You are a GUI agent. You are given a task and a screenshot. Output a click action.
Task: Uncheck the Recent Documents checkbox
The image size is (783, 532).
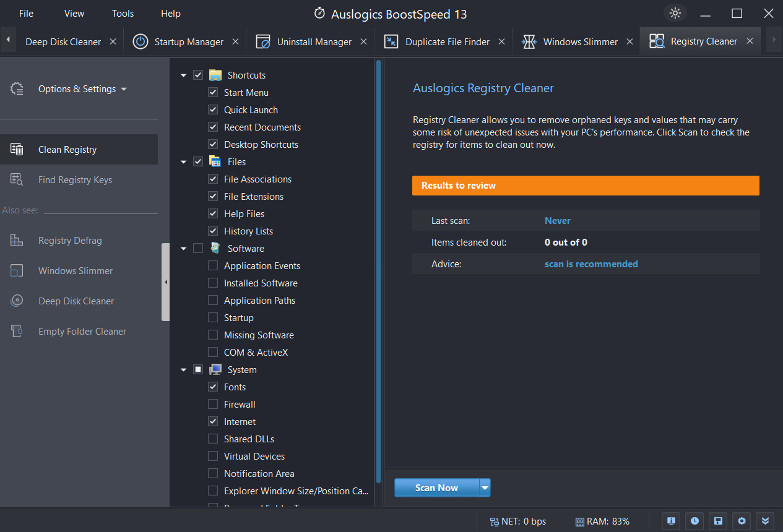click(x=213, y=127)
